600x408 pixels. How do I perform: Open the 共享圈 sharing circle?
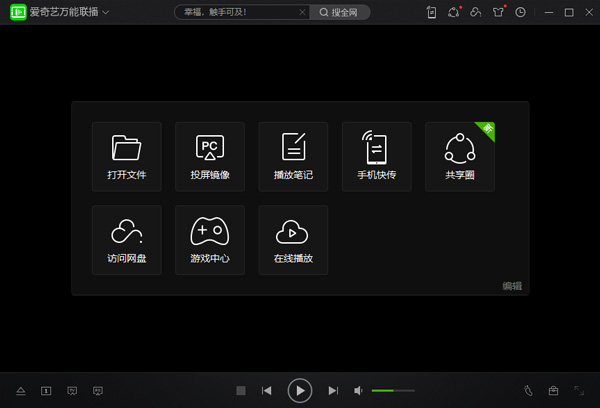pyautogui.click(x=460, y=157)
